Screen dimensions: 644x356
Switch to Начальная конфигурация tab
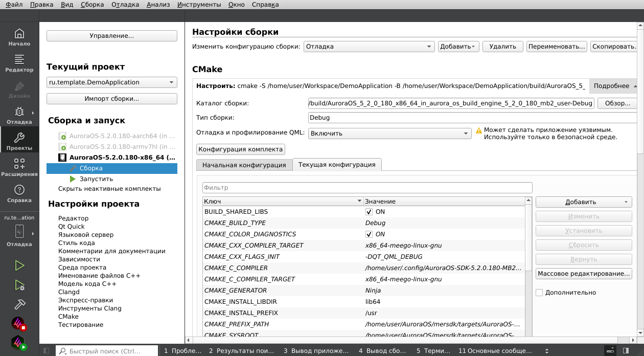[244, 165]
